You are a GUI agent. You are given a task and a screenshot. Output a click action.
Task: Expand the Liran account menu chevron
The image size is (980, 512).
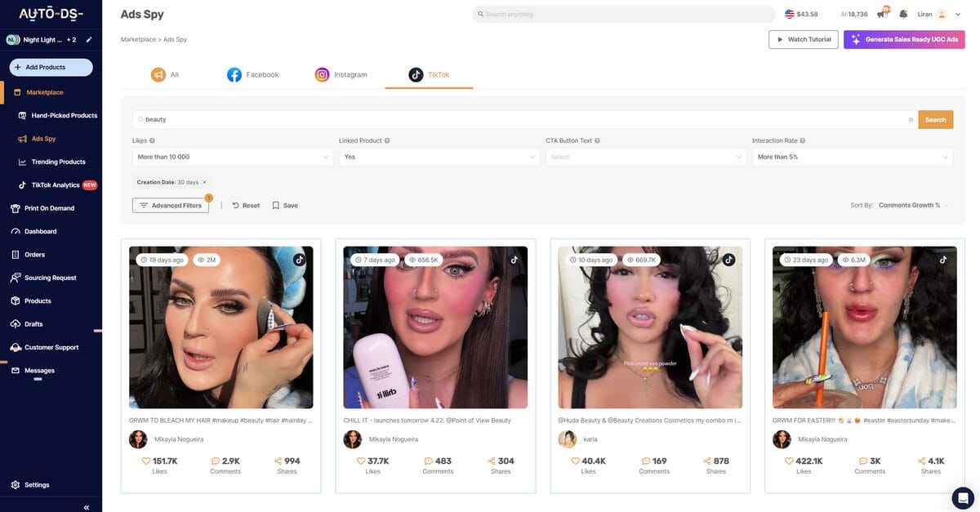click(x=958, y=13)
